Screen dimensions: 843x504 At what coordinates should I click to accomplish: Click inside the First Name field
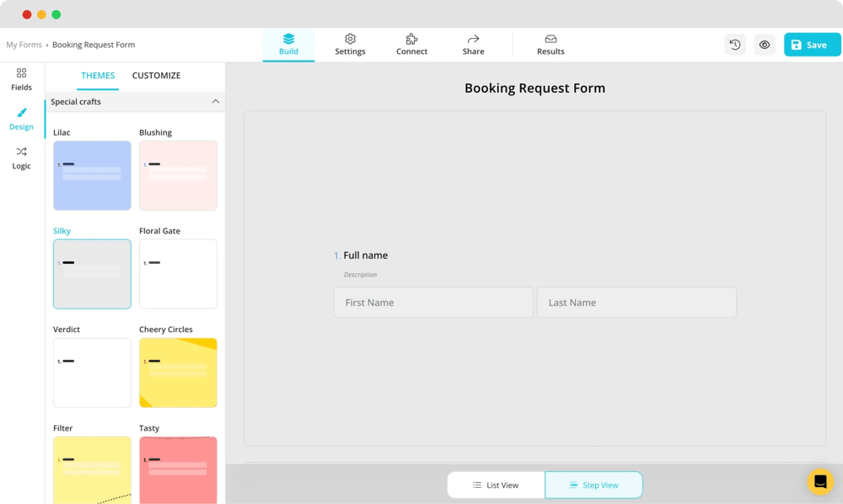[x=432, y=302]
